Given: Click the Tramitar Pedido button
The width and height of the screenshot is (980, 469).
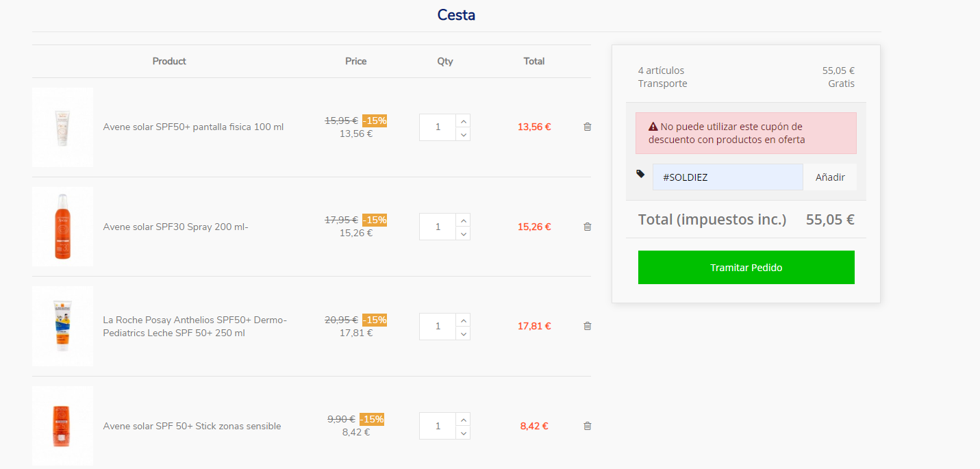Looking at the screenshot, I should [746, 267].
